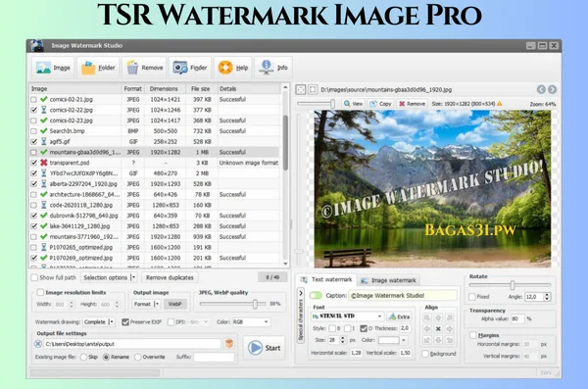Click the Rotate slider handle
Screen dimensions: 588x389
(513, 285)
